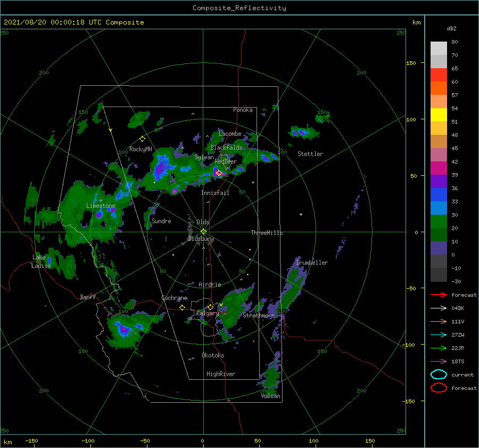Click the 54 dBZ yellow swatch

(x=439, y=115)
